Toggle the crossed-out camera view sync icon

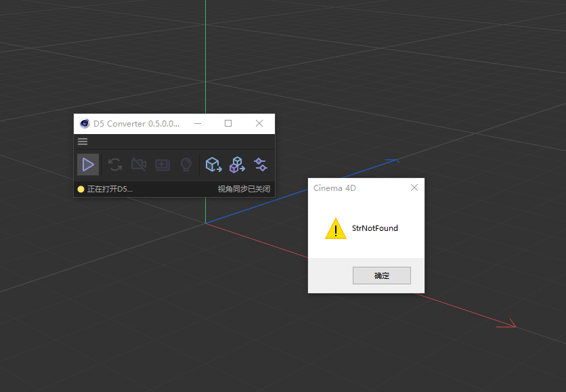[x=139, y=165]
